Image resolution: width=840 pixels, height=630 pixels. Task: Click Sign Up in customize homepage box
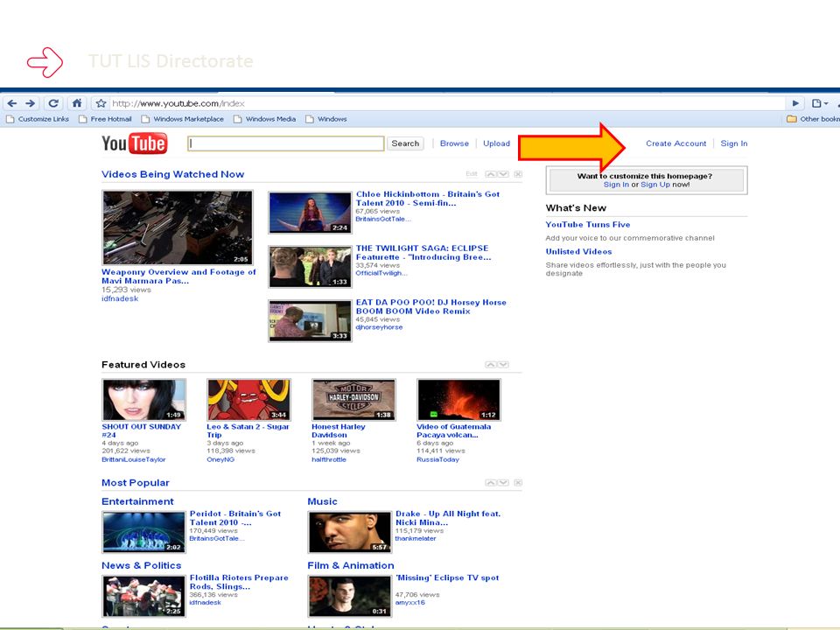click(x=655, y=185)
